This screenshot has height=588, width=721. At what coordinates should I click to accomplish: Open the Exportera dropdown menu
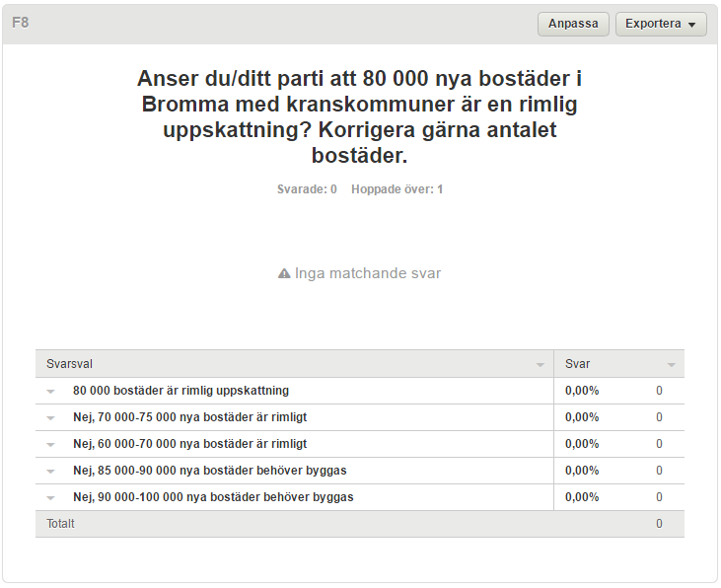tap(661, 24)
